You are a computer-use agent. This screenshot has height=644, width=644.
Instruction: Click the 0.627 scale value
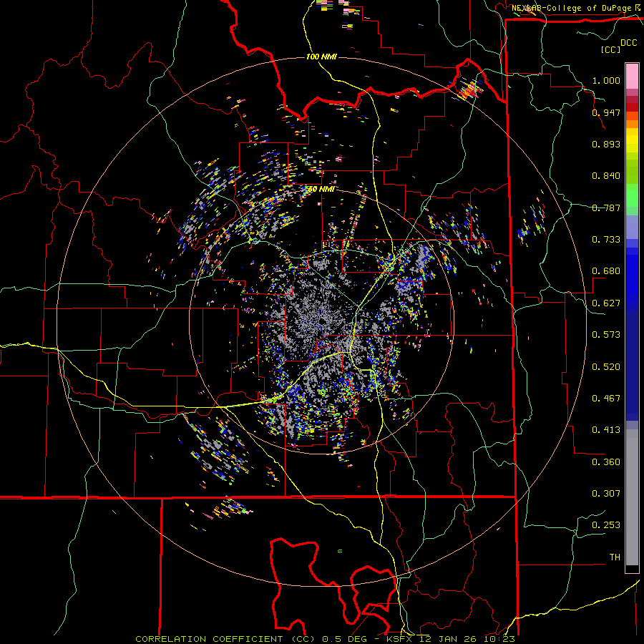coord(606,303)
